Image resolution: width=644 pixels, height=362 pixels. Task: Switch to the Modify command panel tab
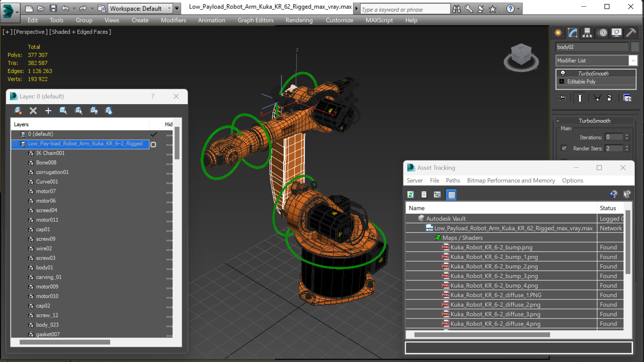573,33
